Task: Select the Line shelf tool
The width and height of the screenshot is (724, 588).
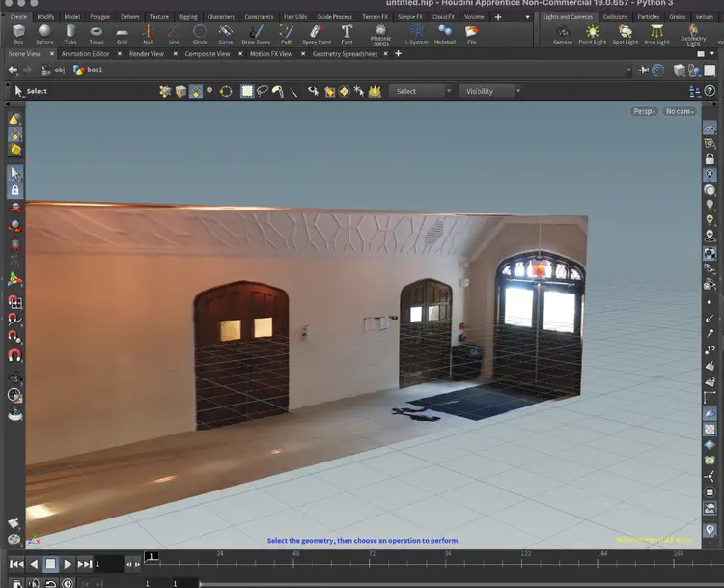Action: (174, 34)
